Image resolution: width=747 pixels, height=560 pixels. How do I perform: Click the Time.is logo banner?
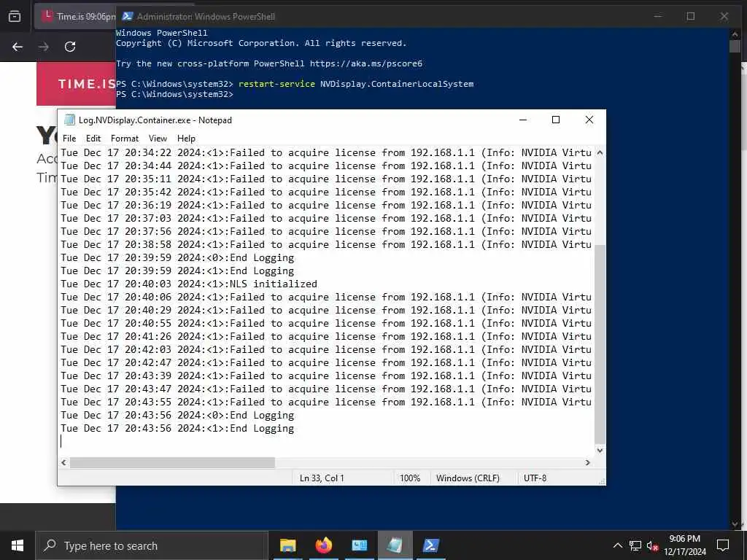76,84
